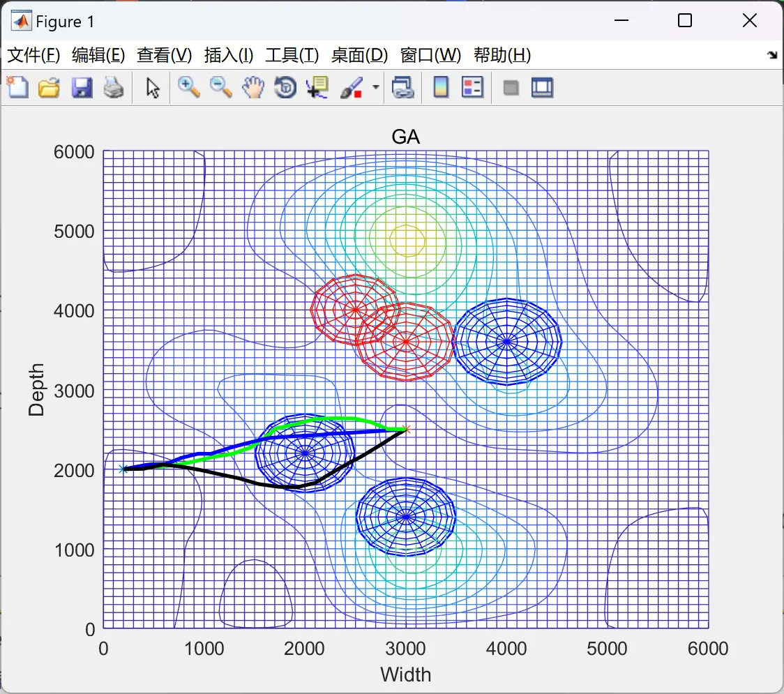This screenshot has width=784, height=694.
Task: Select the Data Cursor tool
Action: pos(317,88)
